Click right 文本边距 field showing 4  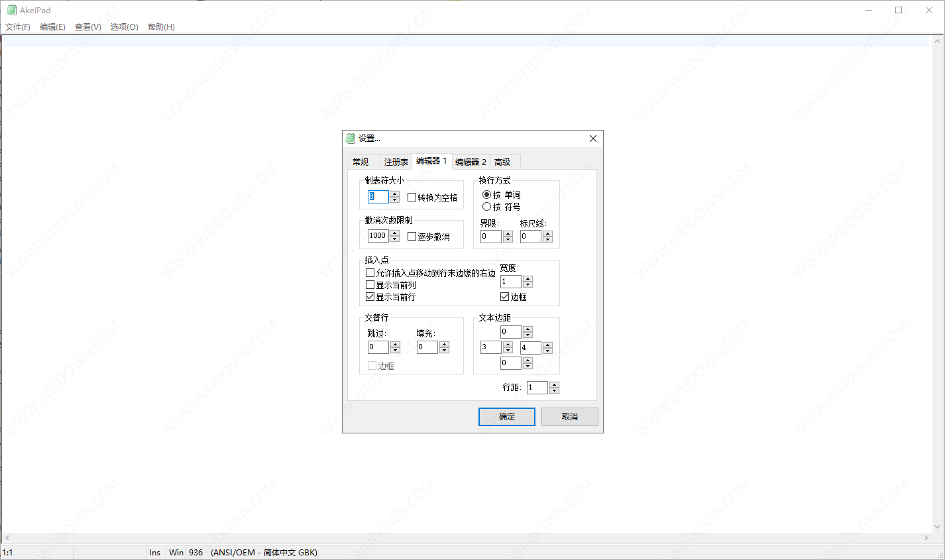coord(531,348)
